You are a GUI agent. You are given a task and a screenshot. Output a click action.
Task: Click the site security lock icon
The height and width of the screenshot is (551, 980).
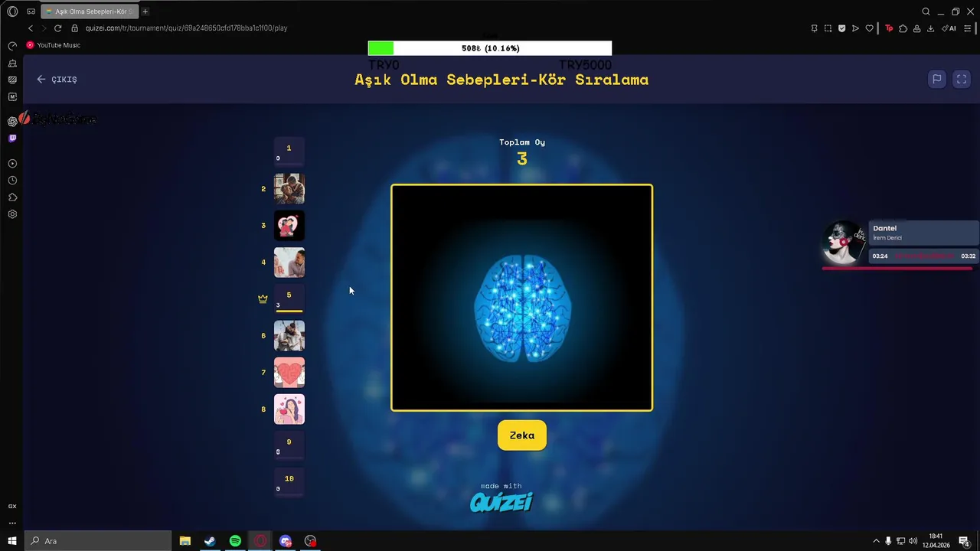point(75,28)
